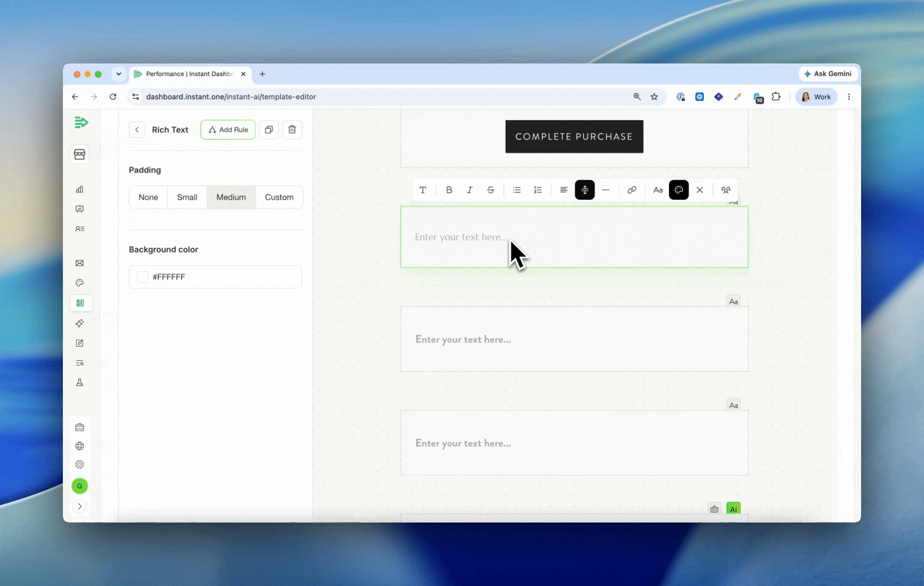Image resolution: width=924 pixels, height=586 pixels.
Task: Reload the page
Action: (x=113, y=97)
